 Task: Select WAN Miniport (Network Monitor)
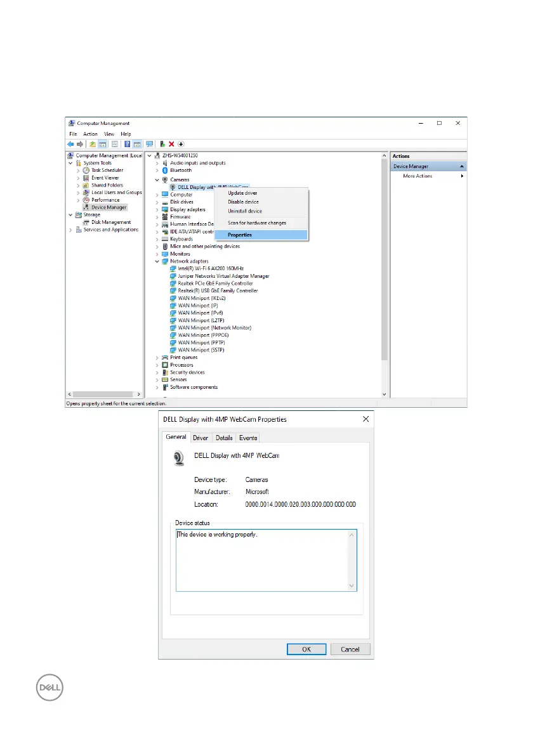coord(214,328)
